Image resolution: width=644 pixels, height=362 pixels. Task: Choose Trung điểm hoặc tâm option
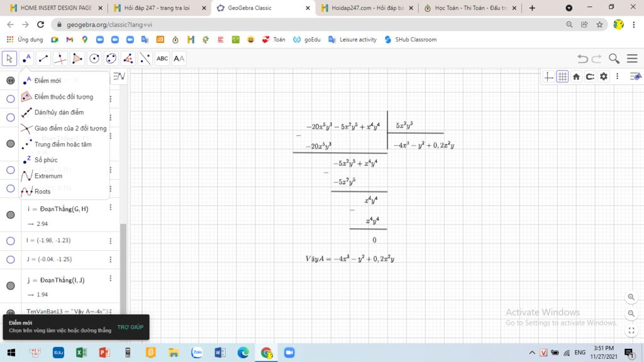(64, 144)
